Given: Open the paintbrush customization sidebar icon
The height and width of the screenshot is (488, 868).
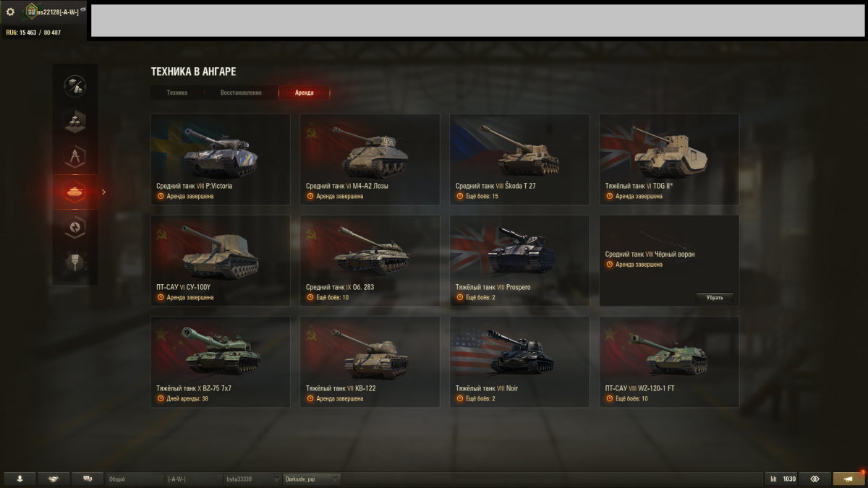Looking at the screenshot, I should click(x=75, y=261).
